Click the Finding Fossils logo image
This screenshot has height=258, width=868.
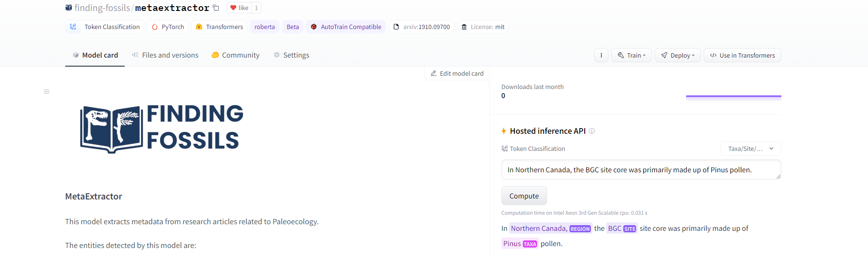[x=162, y=128]
